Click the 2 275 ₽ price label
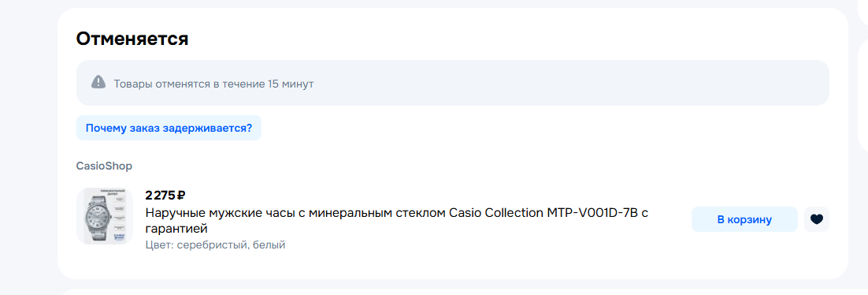Image resolution: width=868 pixels, height=295 pixels. tap(165, 195)
